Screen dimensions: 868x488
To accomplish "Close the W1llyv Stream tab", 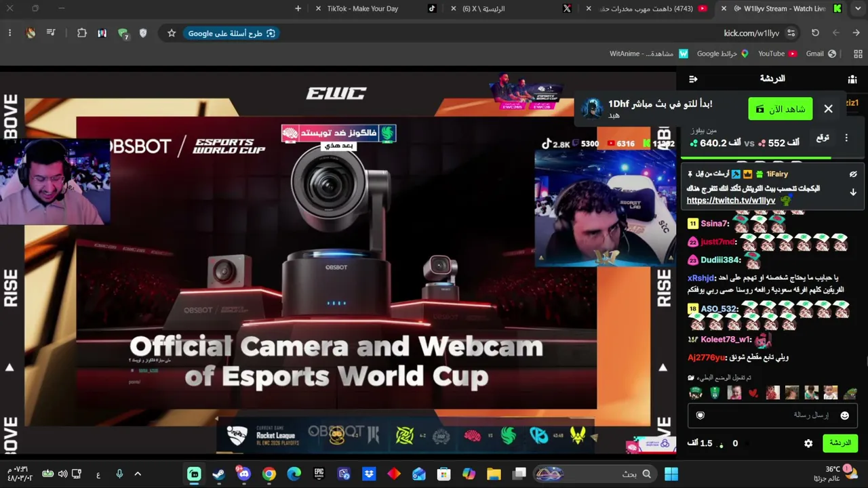I will (x=724, y=9).
